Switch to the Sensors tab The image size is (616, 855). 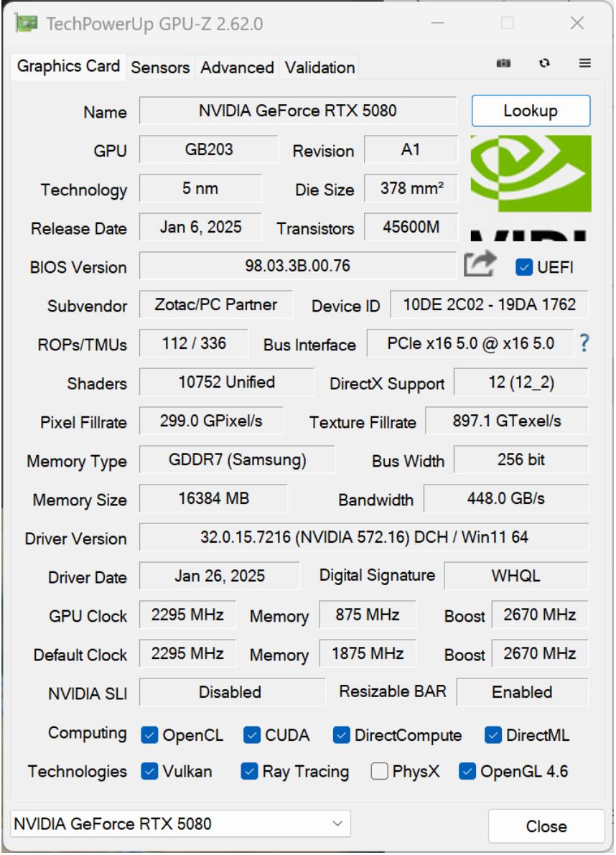tap(161, 67)
